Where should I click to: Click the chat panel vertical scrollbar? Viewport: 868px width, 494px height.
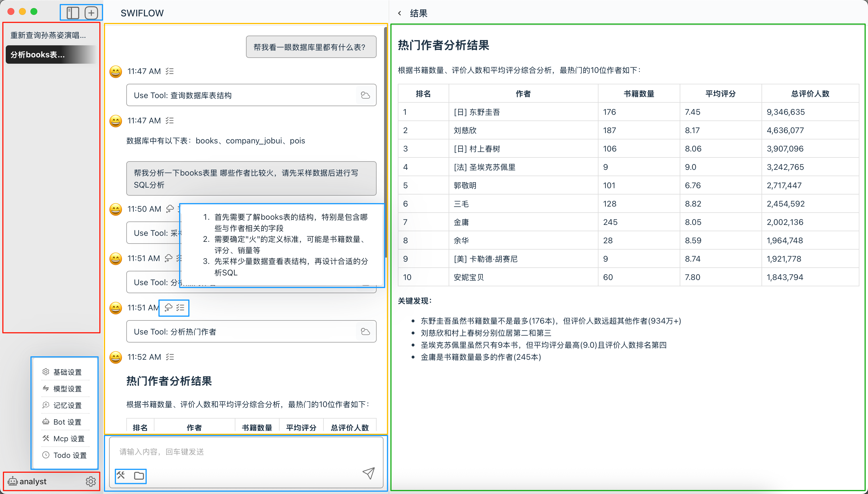point(385,143)
